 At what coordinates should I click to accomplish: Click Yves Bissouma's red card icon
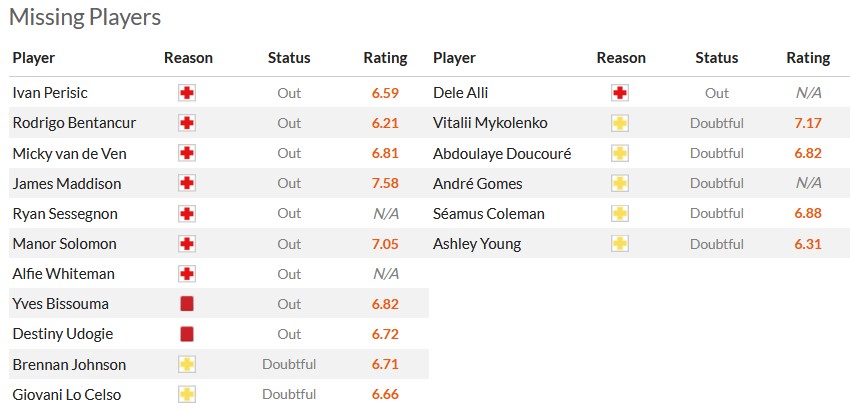tap(186, 304)
